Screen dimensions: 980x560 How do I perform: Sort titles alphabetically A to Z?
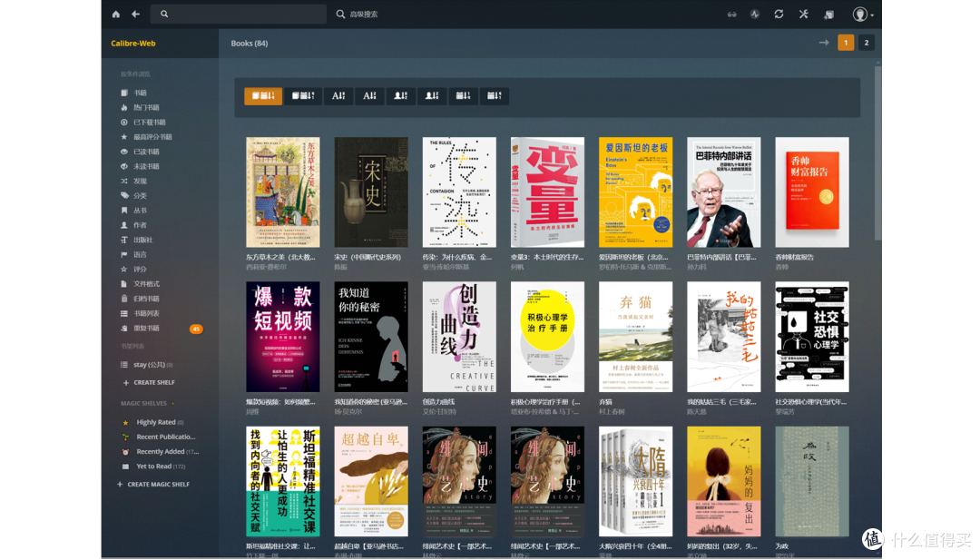point(338,95)
